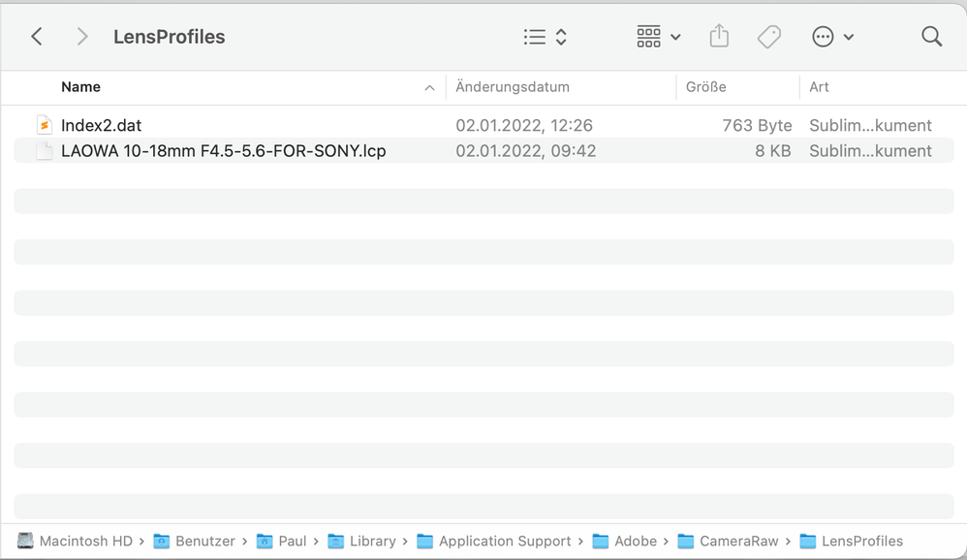The width and height of the screenshot is (967, 560).
Task: Open the list view switcher
Action: click(x=545, y=37)
